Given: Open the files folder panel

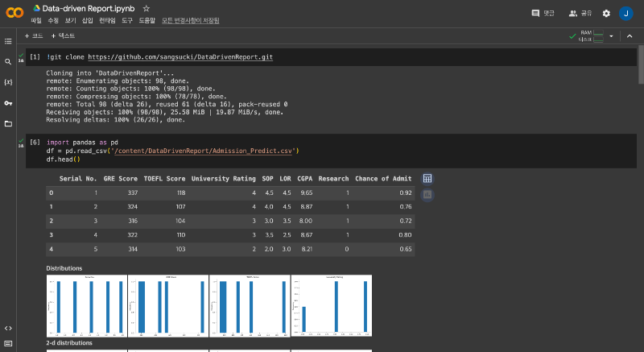Looking at the screenshot, I should click(x=8, y=123).
